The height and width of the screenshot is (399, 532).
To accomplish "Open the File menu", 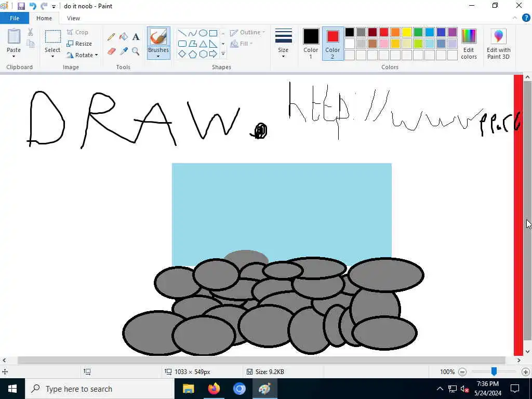I will (x=15, y=18).
